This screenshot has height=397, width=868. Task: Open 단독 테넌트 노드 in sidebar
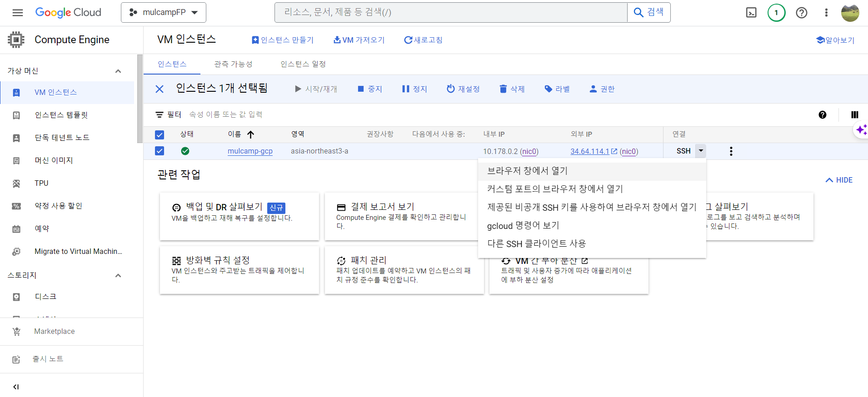67,138
